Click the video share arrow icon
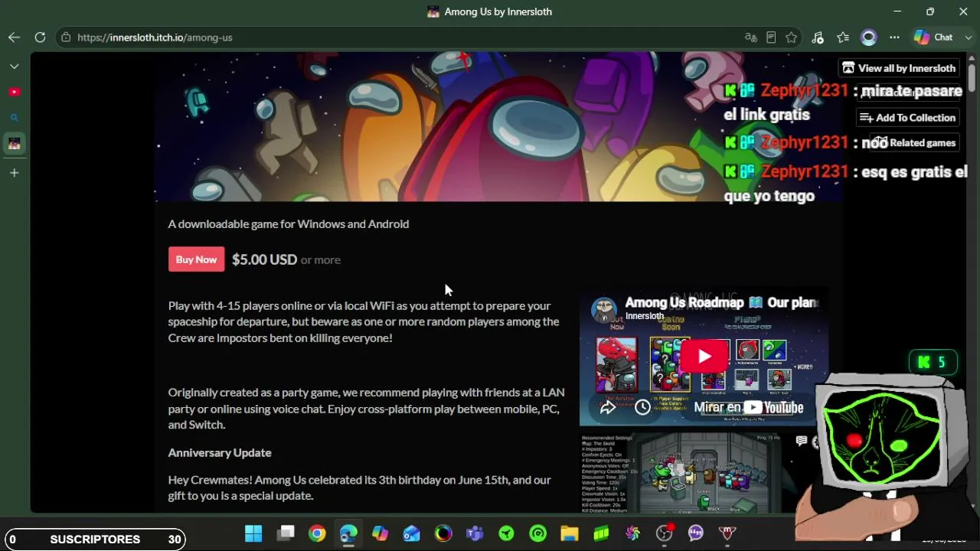 click(608, 408)
